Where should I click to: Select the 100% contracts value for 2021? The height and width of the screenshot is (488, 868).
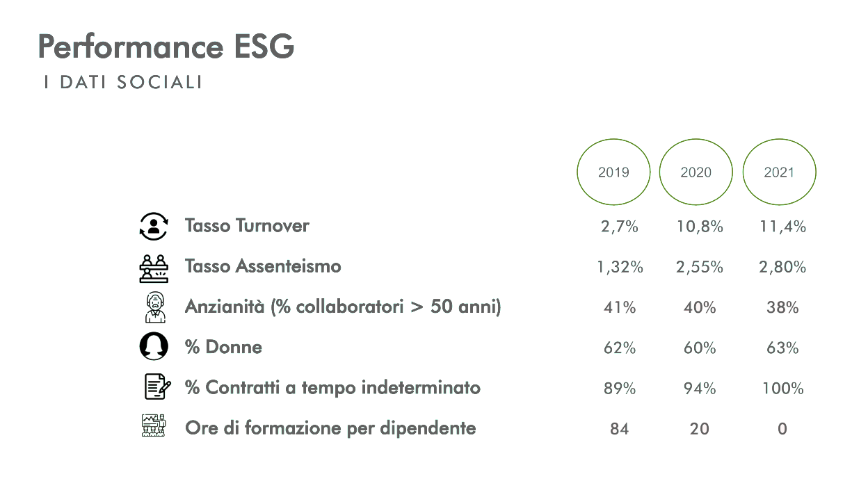click(x=782, y=388)
